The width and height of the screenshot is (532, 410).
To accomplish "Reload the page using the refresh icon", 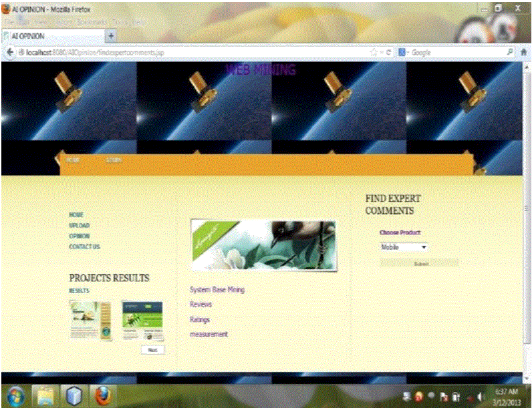I will tap(388, 52).
